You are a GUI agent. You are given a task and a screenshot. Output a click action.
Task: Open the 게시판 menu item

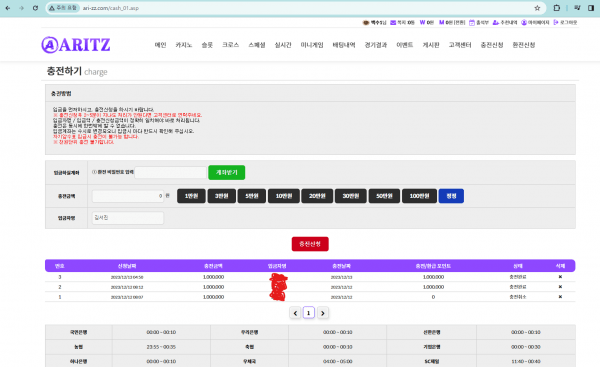(431, 45)
